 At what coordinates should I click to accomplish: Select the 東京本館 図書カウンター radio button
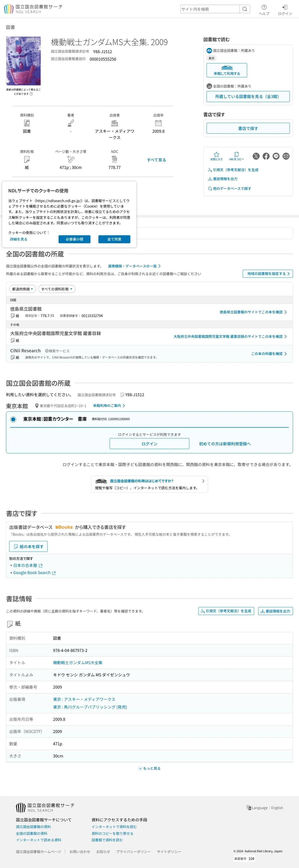click(x=13, y=419)
